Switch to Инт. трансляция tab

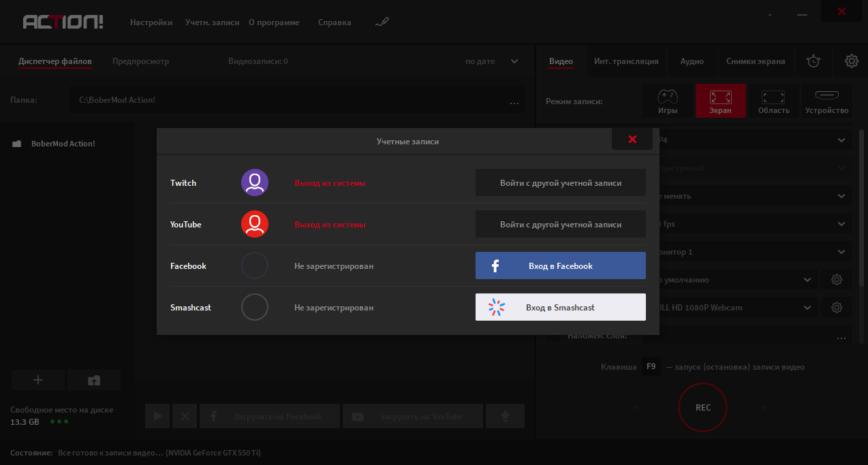click(626, 61)
